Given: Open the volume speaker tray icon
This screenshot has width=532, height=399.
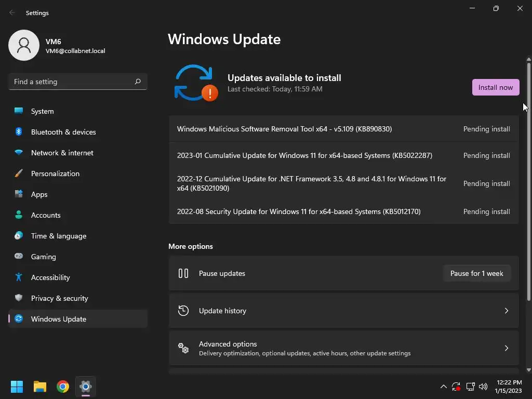Looking at the screenshot, I should click(483, 387).
